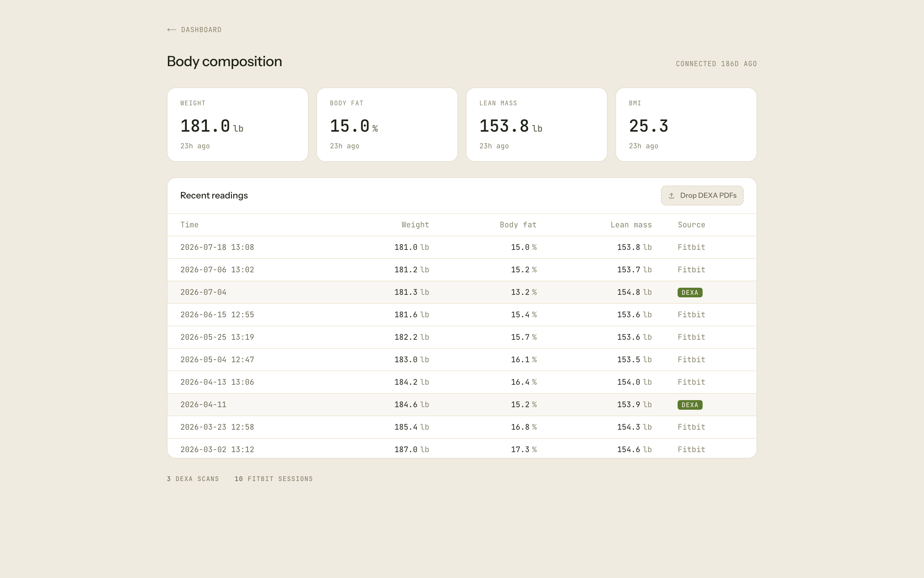The height and width of the screenshot is (578, 924).
Task: Select the 2026-03-23 12:58 reading
Action: (x=462, y=427)
